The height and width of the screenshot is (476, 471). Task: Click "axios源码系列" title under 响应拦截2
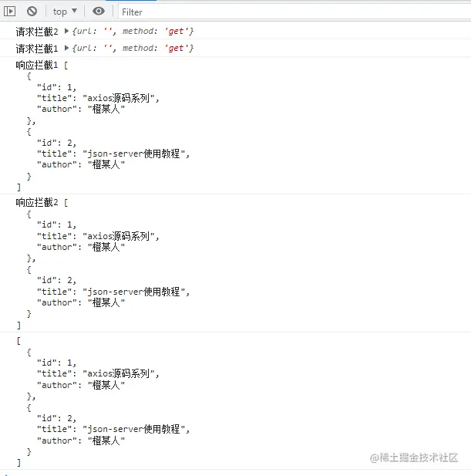118,236
